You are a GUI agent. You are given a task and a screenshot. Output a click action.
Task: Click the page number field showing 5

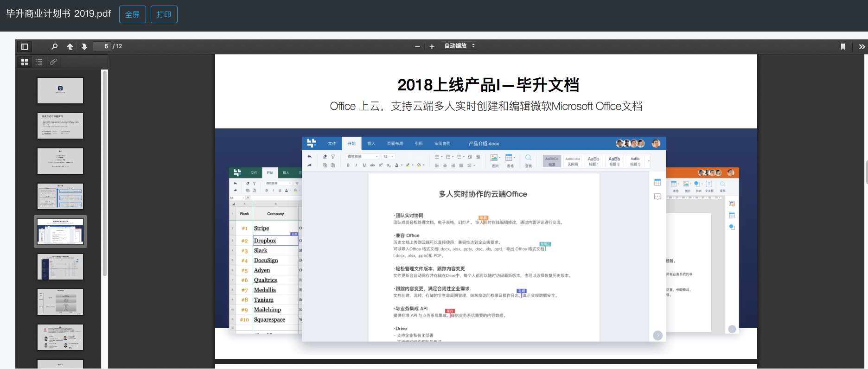(x=102, y=46)
